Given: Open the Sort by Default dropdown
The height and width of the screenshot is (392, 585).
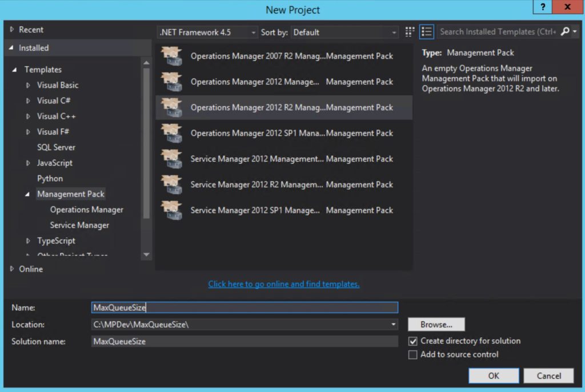Looking at the screenshot, I should (x=344, y=33).
